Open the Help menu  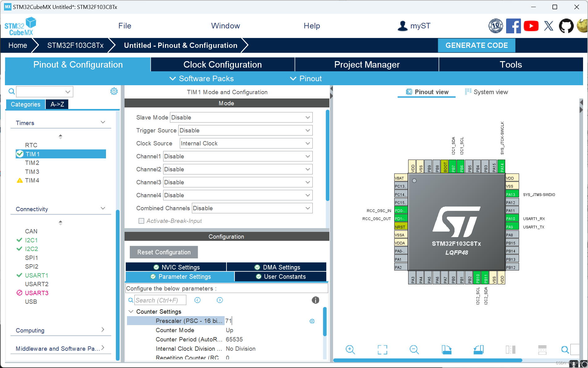pos(312,26)
